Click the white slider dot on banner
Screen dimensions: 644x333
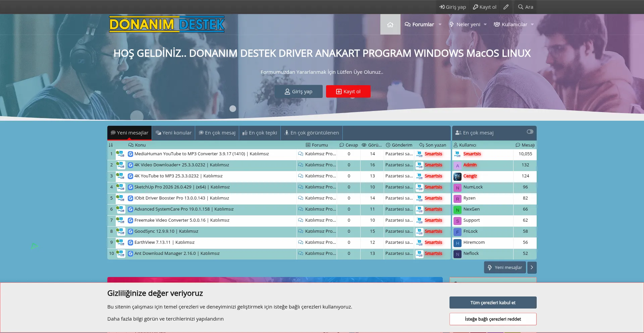coord(233,109)
